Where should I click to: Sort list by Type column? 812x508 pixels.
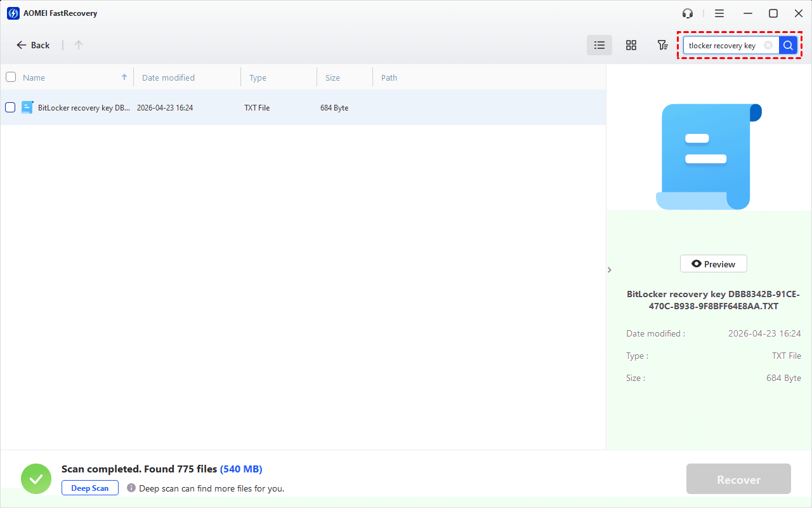click(x=258, y=77)
